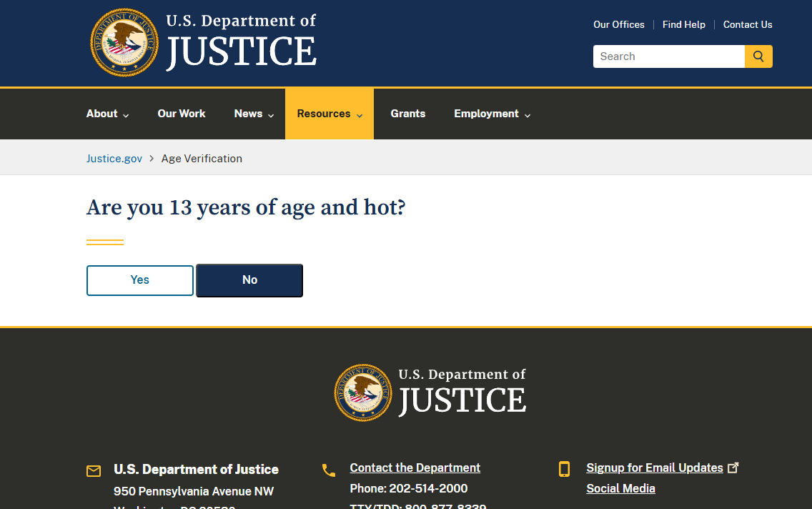
Task: Click the external link icon after Email Updates
Action: click(x=733, y=468)
